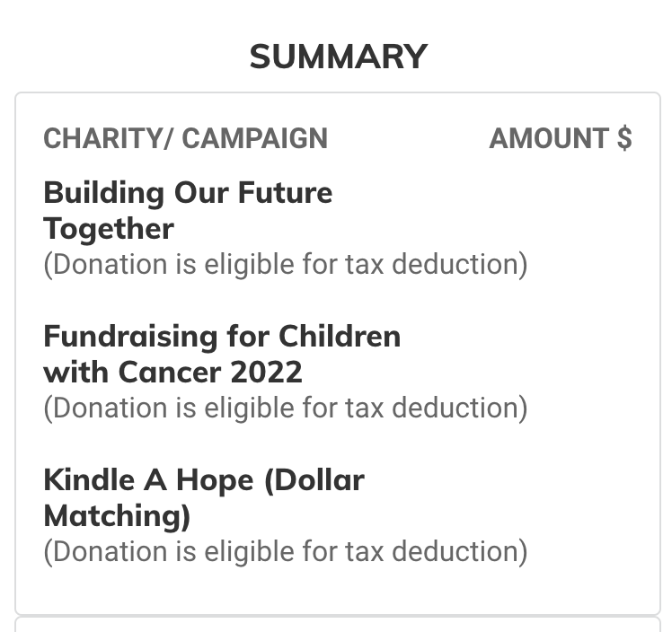The image size is (672, 632).
Task: Click the word CAMPAIGN in the column header
Action: [x=254, y=138]
